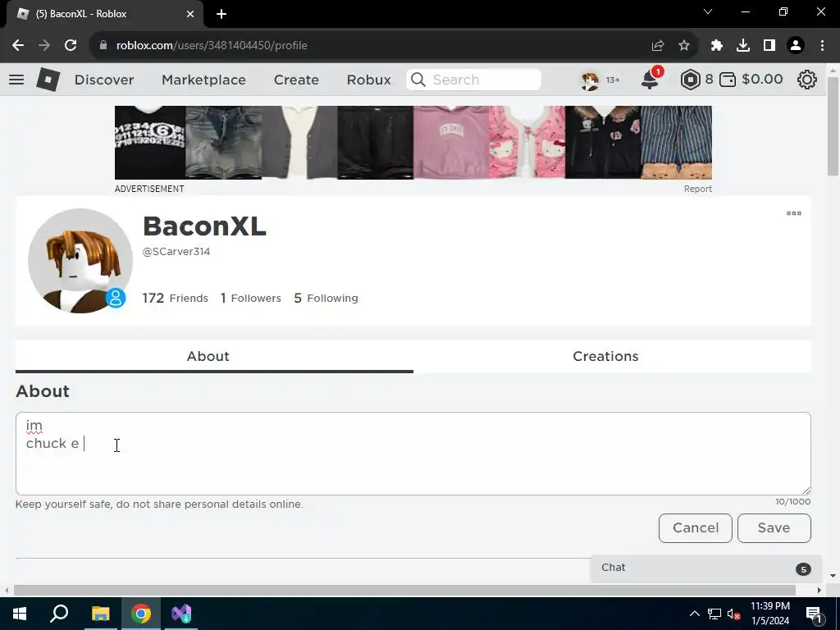Open Chrome extensions puzzle icon
The image size is (840, 630).
coord(717,46)
